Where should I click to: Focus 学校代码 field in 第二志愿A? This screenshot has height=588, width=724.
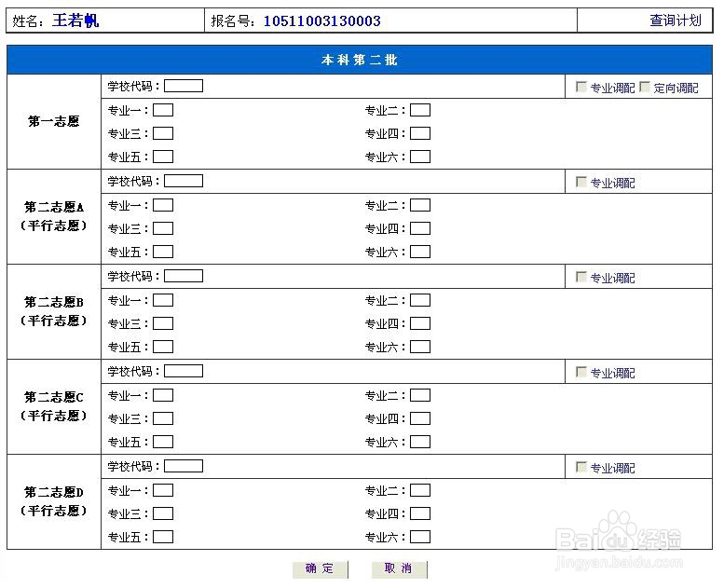[x=184, y=181]
